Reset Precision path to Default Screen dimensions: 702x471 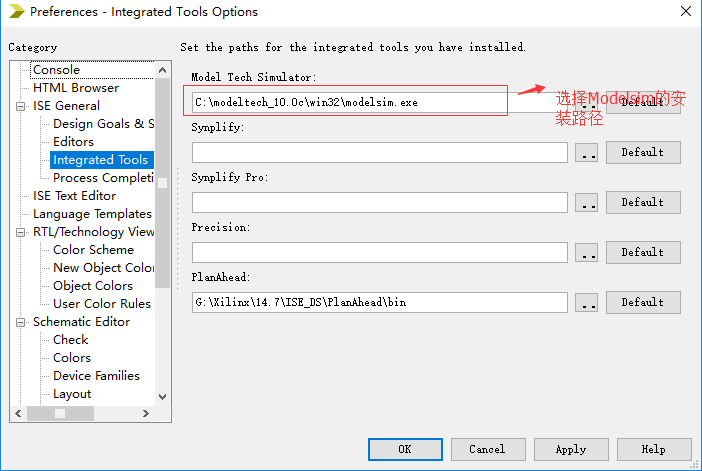tap(643, 253)
